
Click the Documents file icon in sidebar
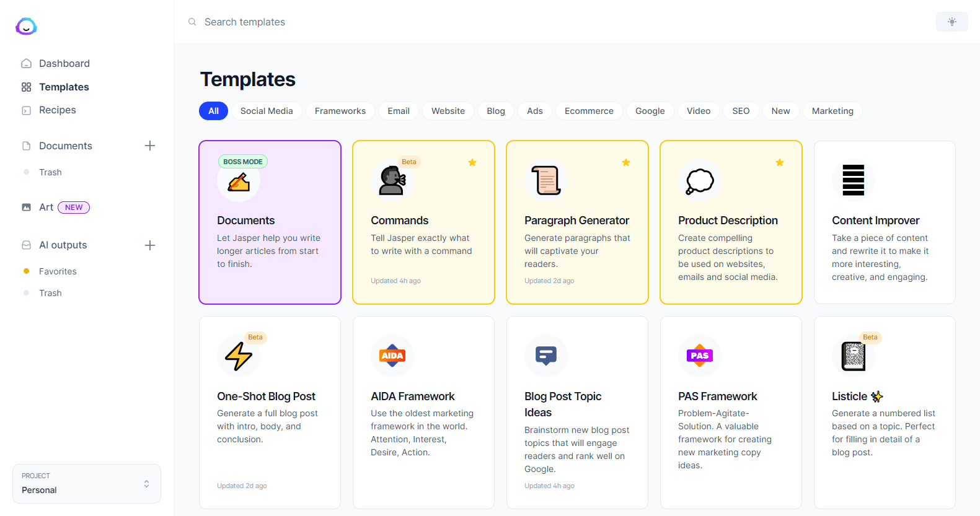pos(26,146)
